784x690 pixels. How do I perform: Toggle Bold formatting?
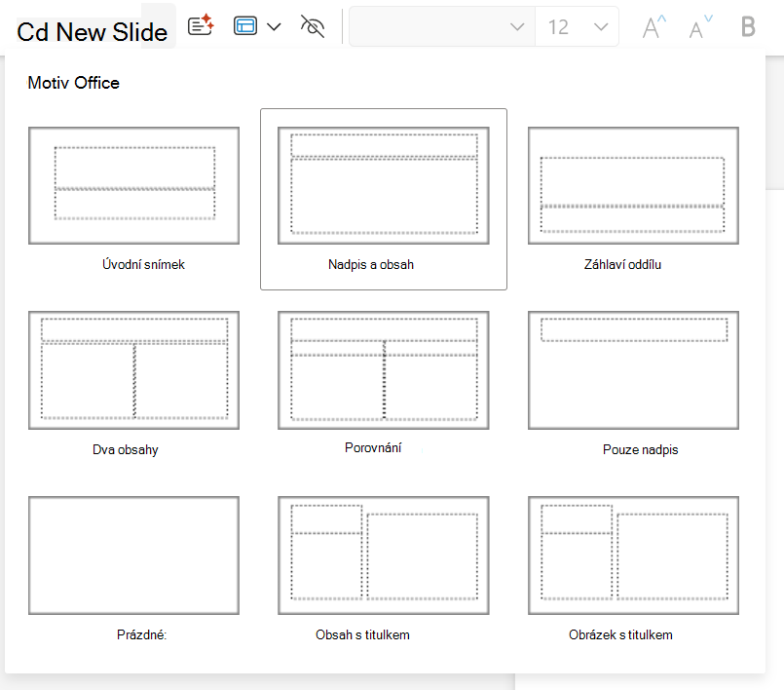pos(748,26)
